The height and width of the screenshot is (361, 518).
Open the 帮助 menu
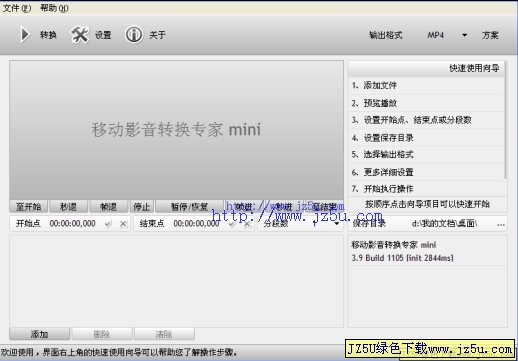click(x=54, y=8)
